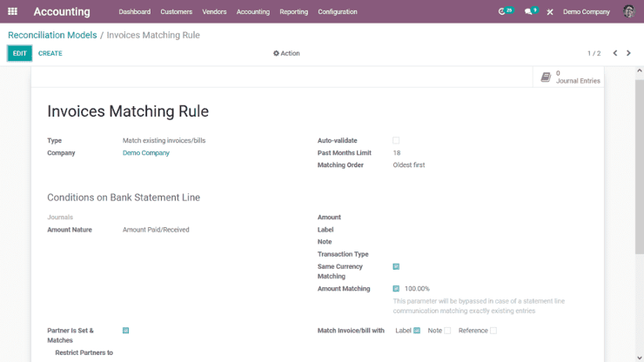
Task: Open the Vendors menu
Action: [x=214, y=12]
